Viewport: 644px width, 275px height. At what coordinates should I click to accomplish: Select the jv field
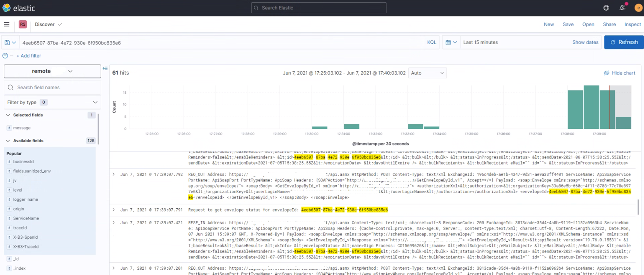[x=15, y=181]
